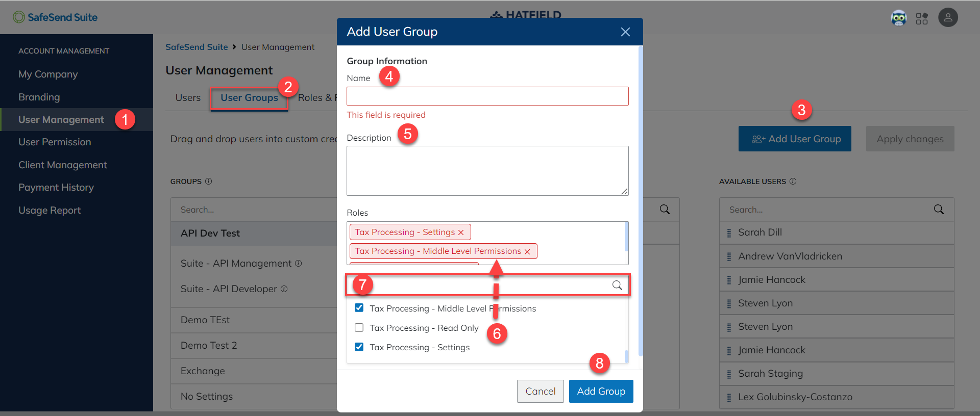The image size is (980, 416).
Task: Select user Lex Golubinsky-Costanzo
Action: click(x=795, y=397)
